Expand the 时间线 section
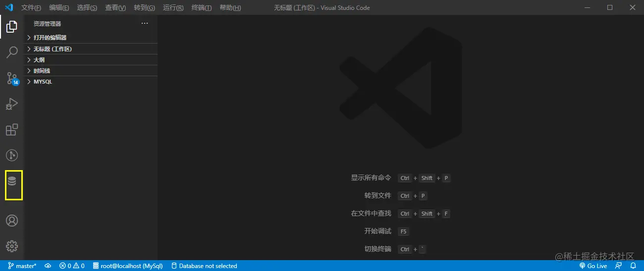 (91, 71)
